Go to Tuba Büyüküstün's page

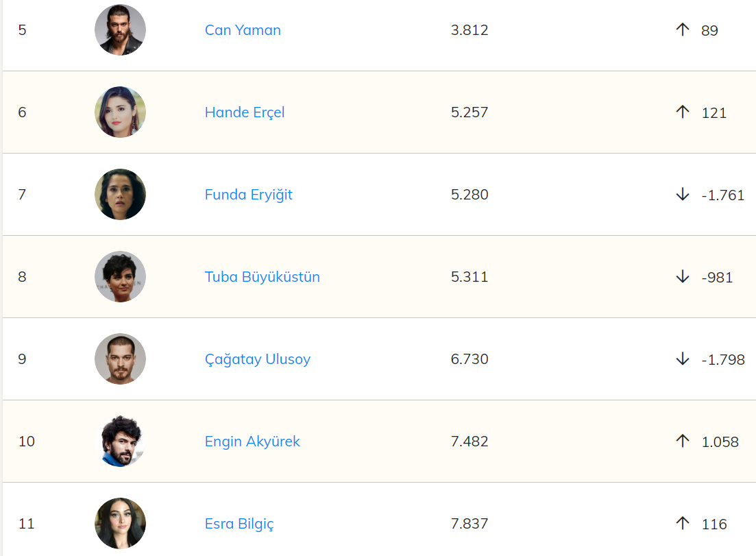[x=263, y=277]
